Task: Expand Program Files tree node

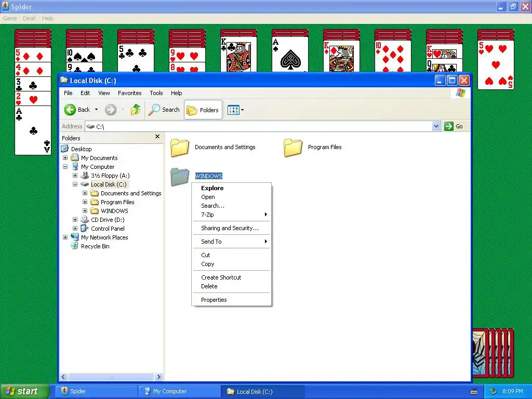Action: pyautogui.click(x=85, y=202)
